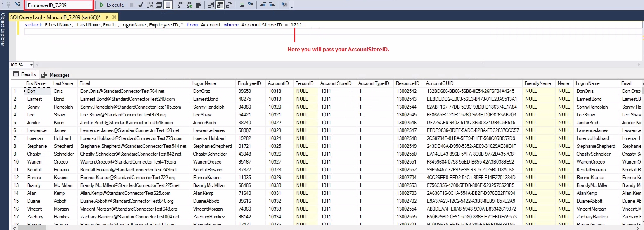Click the Execute query button

112,5
